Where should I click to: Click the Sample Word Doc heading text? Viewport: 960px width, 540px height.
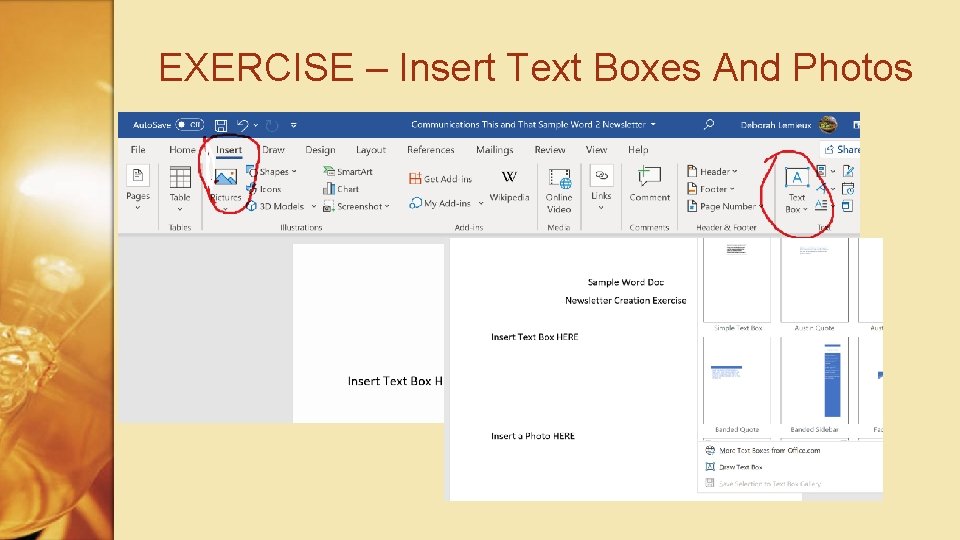(x=626, y=282)
